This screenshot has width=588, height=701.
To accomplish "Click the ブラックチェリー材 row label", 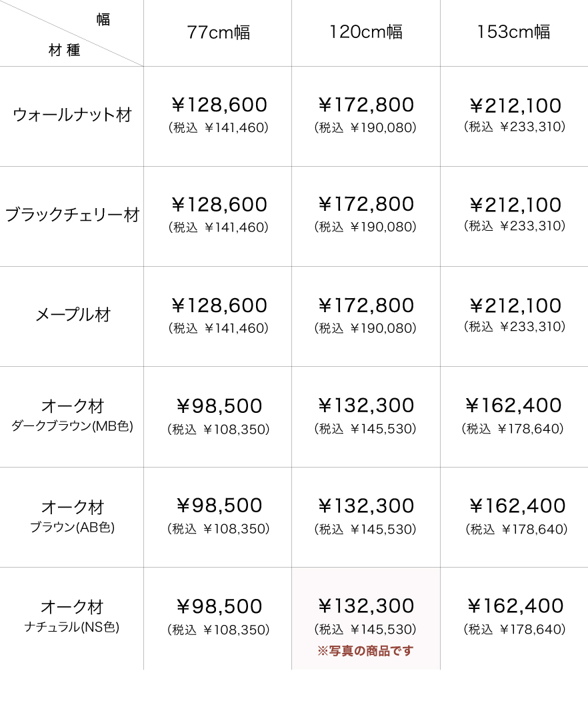I will pyautogui.click(x=72, y=215).
